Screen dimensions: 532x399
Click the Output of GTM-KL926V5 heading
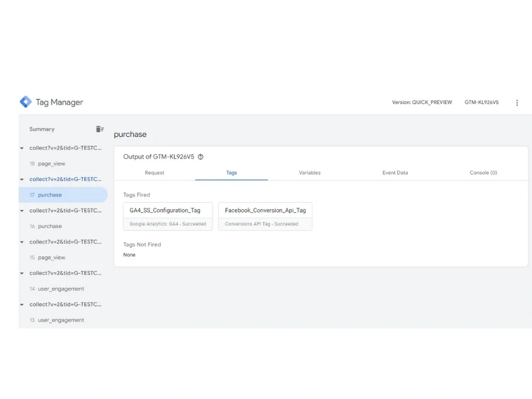[159, 157]
